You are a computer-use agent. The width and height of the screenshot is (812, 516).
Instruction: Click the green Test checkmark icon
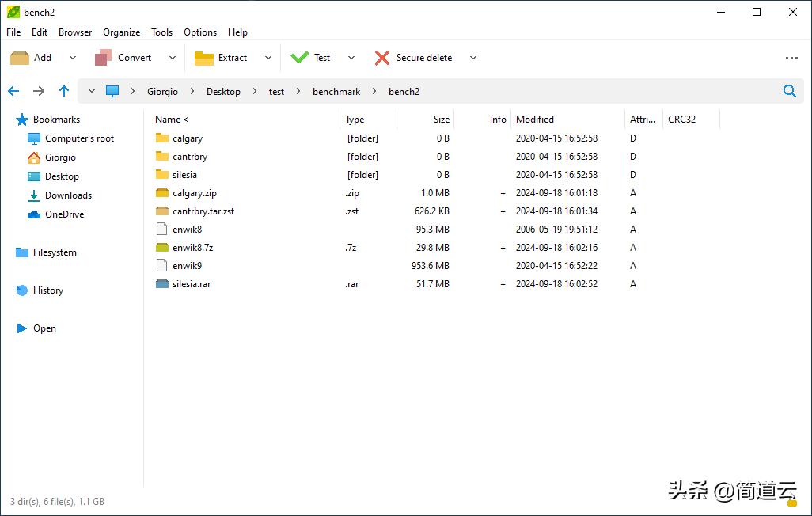coord(299,58)
